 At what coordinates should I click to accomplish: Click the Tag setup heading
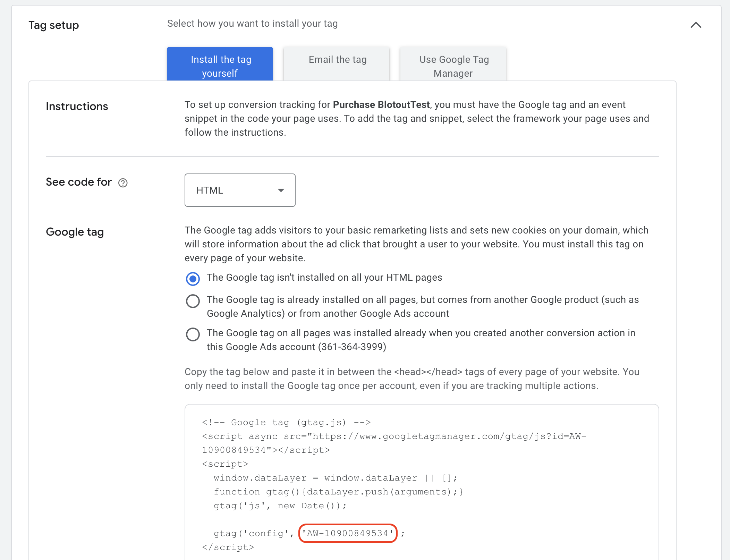point(54,25)
